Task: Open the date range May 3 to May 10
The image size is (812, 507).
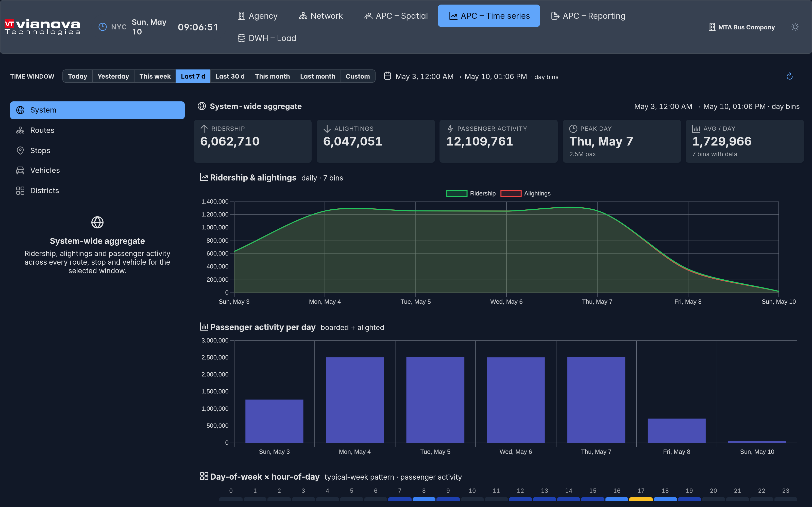Action: [461, 77]
